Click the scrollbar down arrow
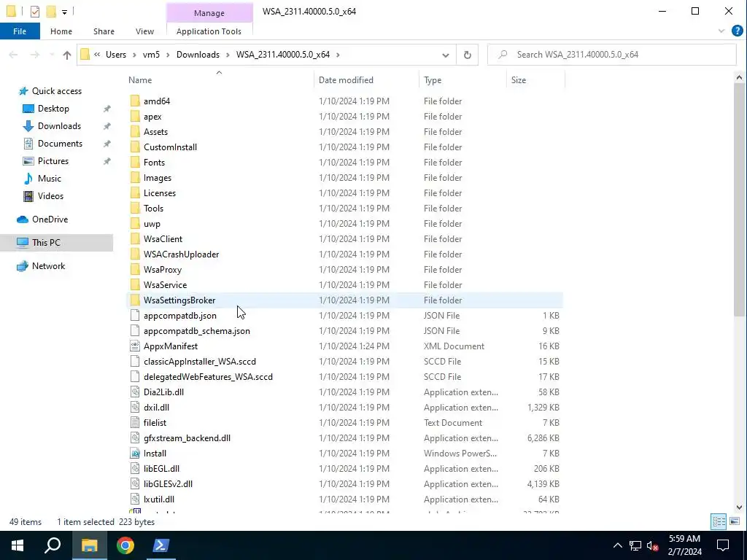The image size is (747, 560). 739,507
